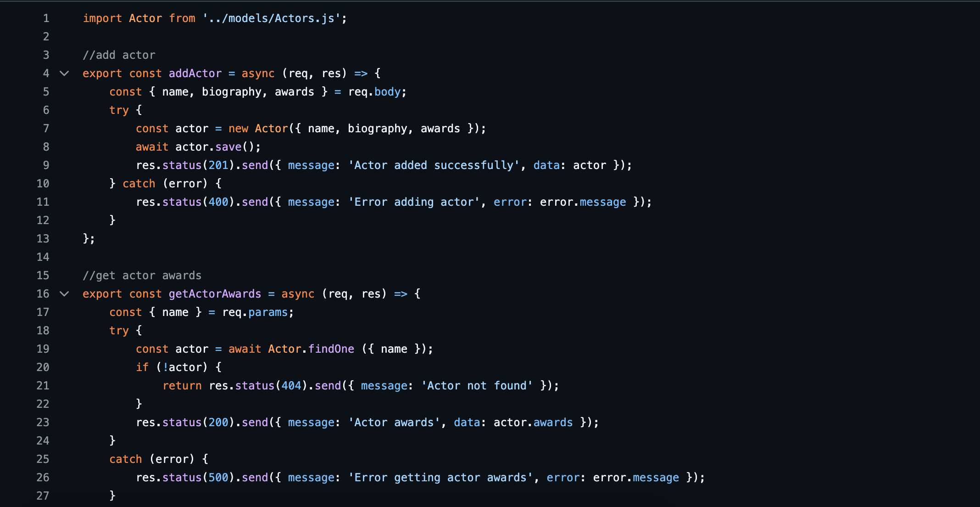Click line number 26 in the gutter

coord(43,478)
